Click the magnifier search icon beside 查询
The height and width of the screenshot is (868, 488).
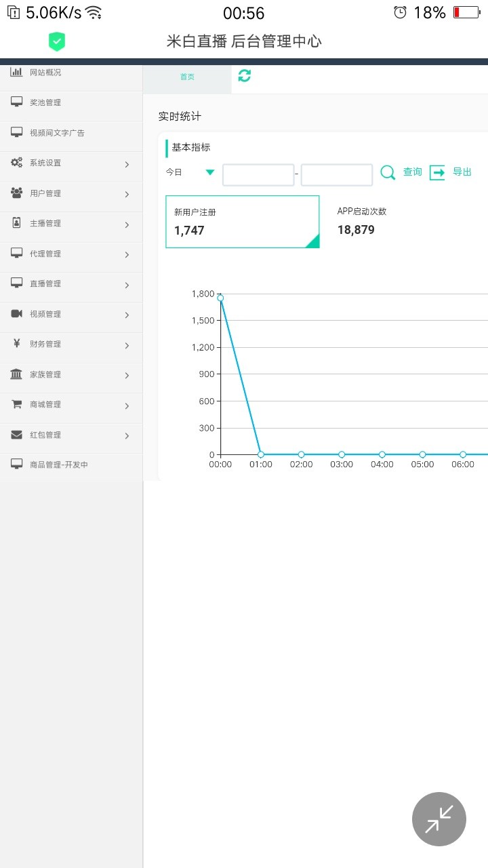click(x=388, y=172)
